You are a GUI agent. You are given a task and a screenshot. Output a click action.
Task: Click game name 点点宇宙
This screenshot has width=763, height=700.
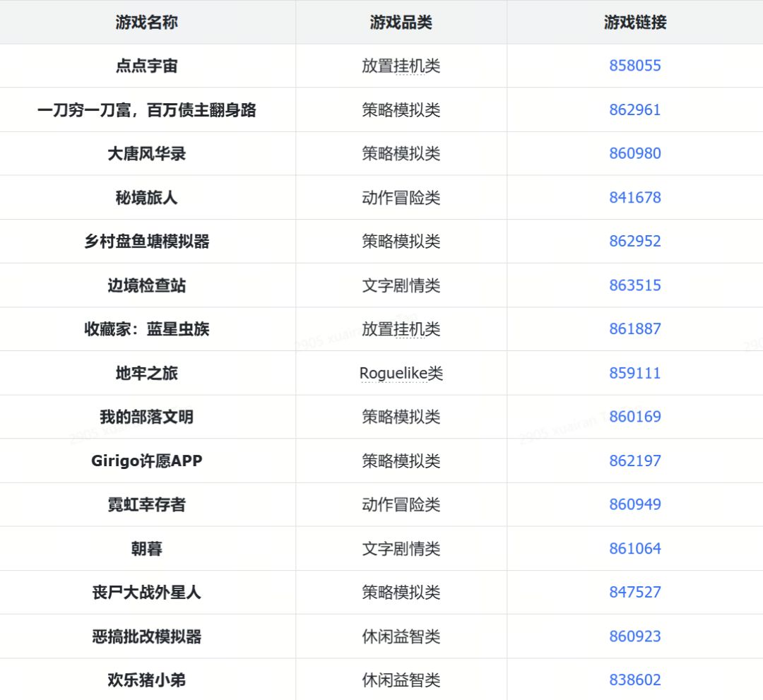tap(147, 66)
